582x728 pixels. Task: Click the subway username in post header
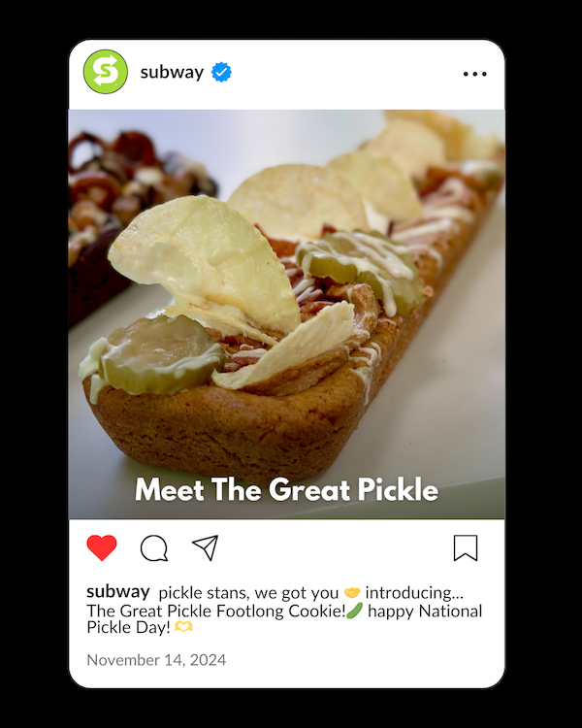(x=172, y=73)
